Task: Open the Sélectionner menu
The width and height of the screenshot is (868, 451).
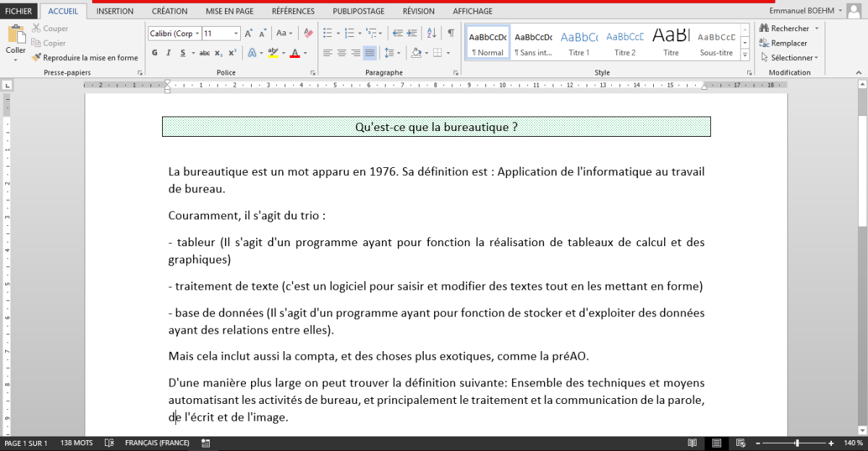Action: click(x=789, y=57)
